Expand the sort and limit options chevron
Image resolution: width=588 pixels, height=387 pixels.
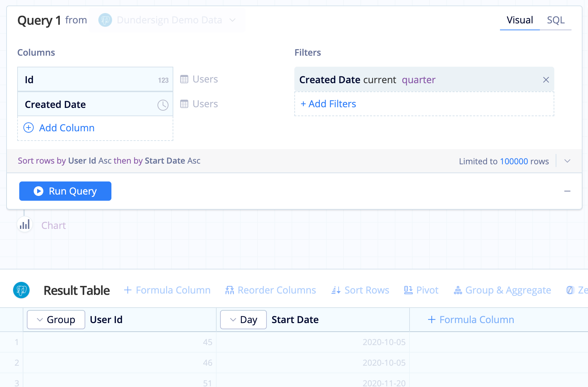point(567,161)
